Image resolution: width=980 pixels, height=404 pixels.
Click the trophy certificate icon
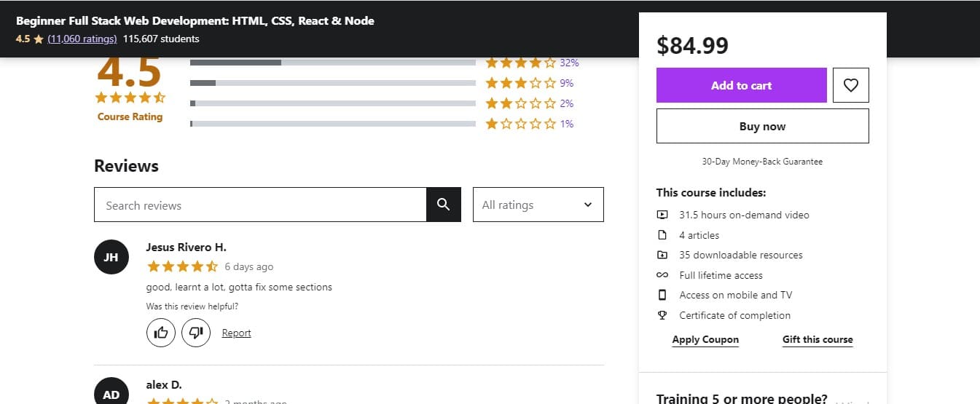tap(662, 315)
